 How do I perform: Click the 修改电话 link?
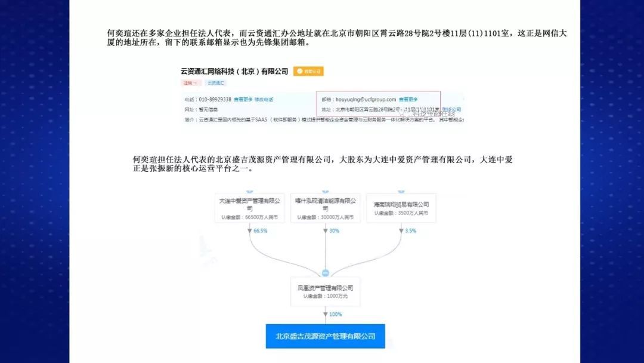point(264,100)
